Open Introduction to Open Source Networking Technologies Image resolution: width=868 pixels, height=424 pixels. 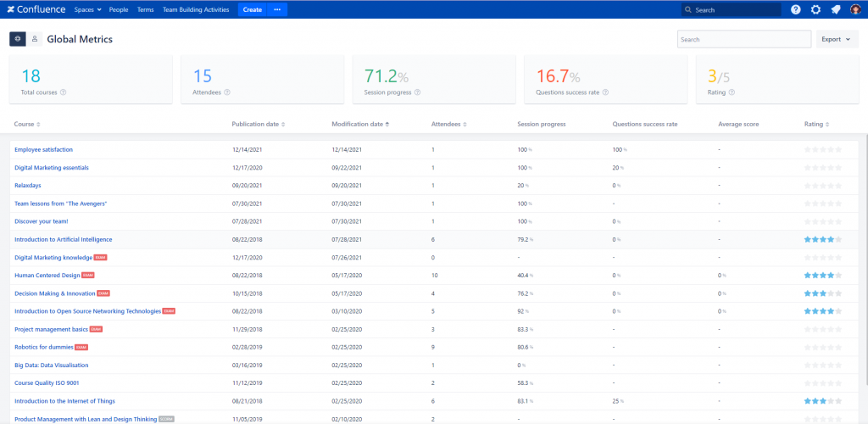pyautogui.click(x=87, y=311)
